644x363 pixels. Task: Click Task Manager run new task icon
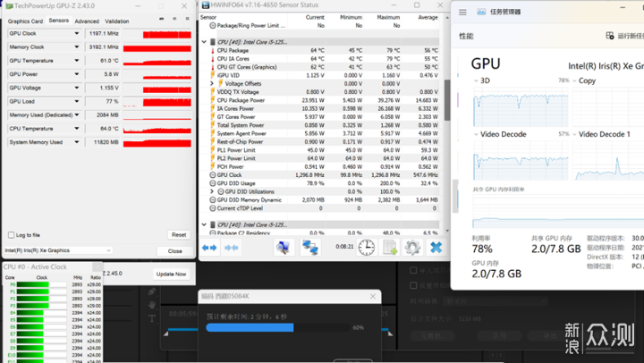[610, 36]
